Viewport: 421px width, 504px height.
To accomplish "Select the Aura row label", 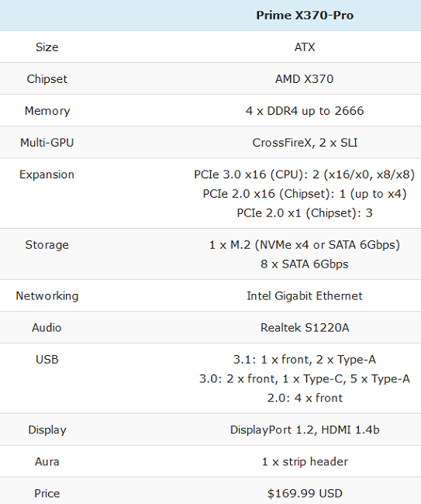I will click(47, 462).
